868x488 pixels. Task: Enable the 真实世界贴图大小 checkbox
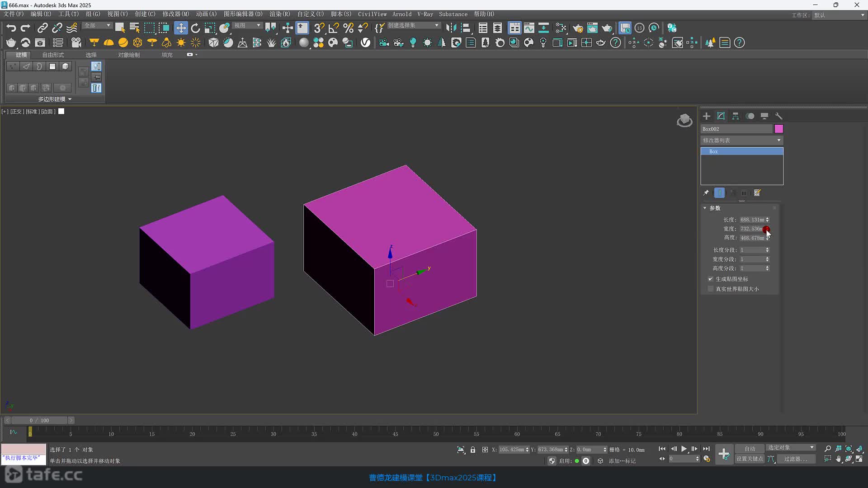point(711,289)
